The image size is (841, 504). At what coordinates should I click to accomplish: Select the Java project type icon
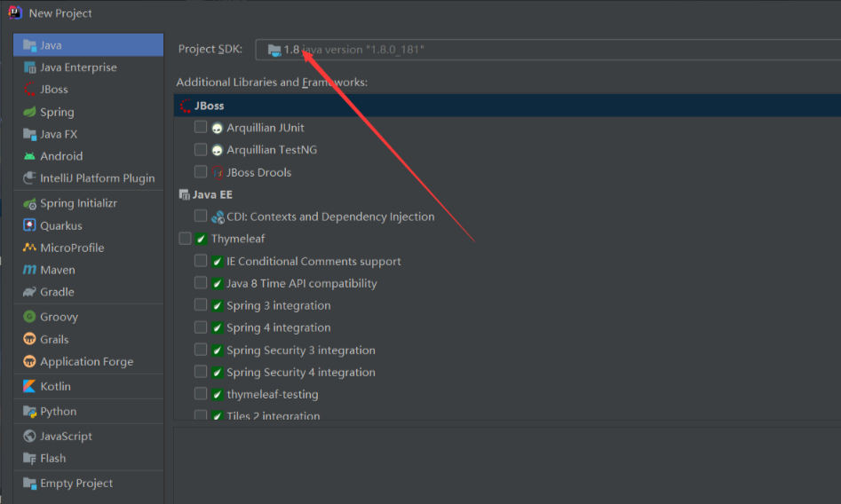coord(29,45)
